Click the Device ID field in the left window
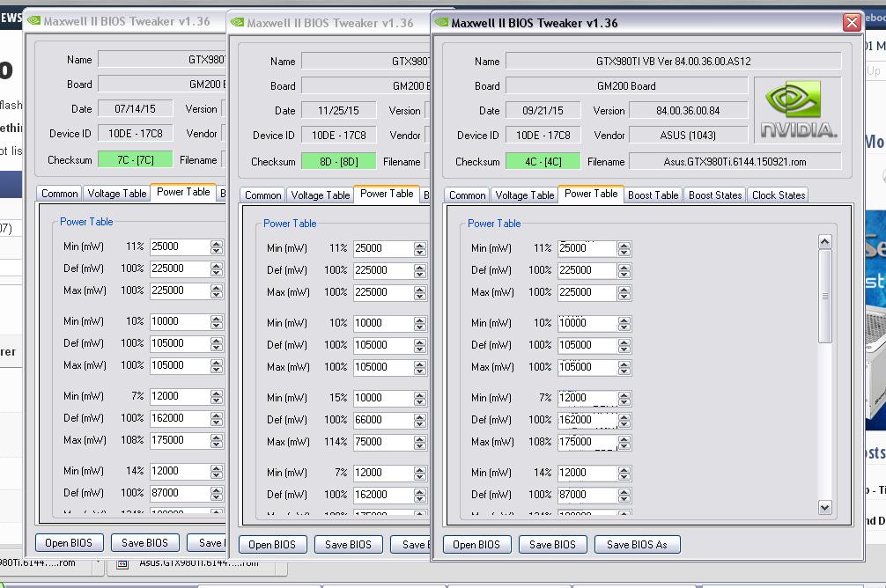Screen dimensions: 886x588 tap(135, 134)
